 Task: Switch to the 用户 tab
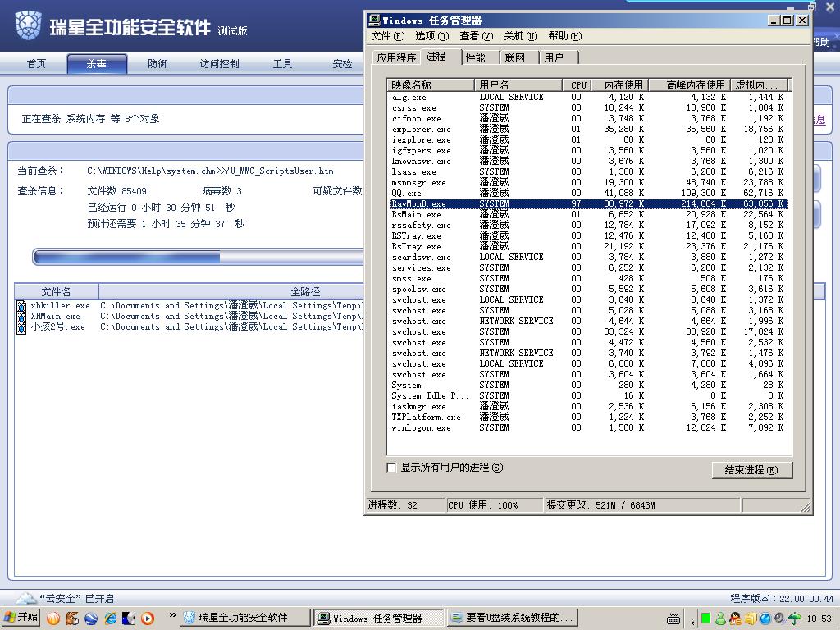point(554,58)
